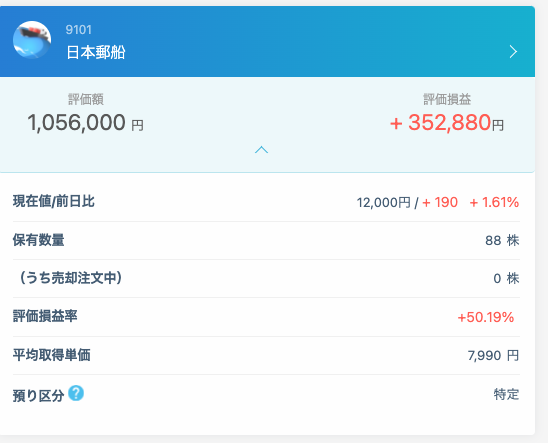Click the +50.19% profit rate value
548x443 pixels.
coord(486,317)
